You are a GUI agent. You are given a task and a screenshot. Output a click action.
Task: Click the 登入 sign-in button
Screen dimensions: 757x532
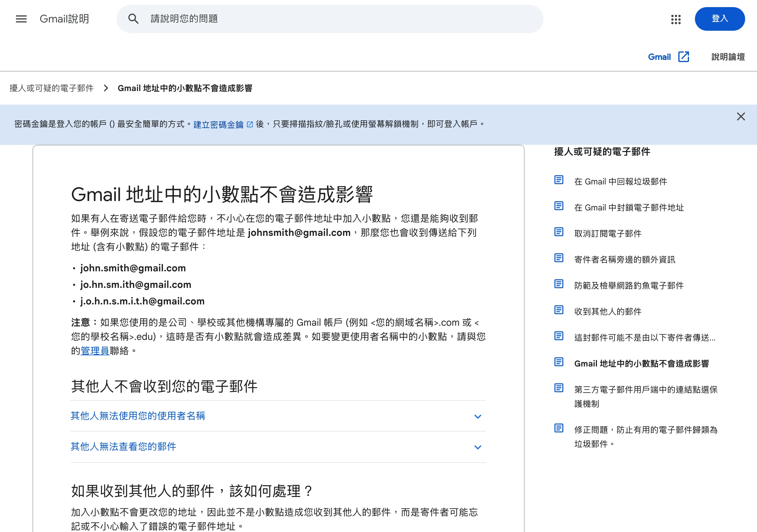coord(719,19)
